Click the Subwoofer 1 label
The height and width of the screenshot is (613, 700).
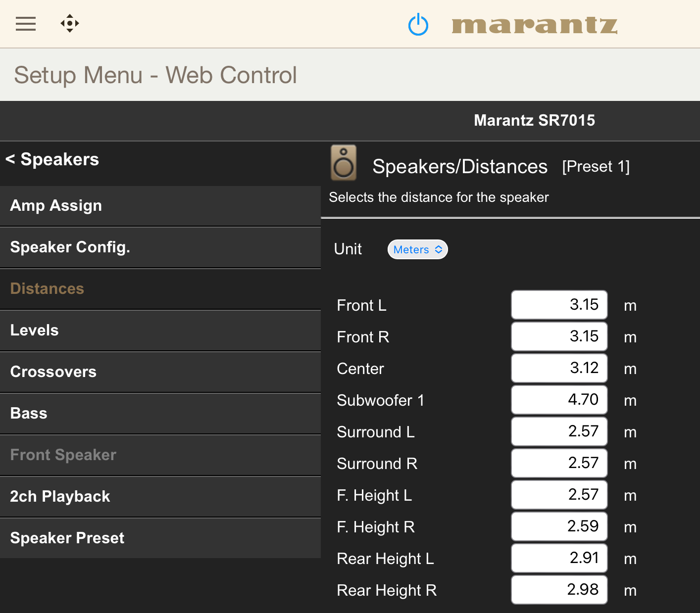click(x=381, y=400)
